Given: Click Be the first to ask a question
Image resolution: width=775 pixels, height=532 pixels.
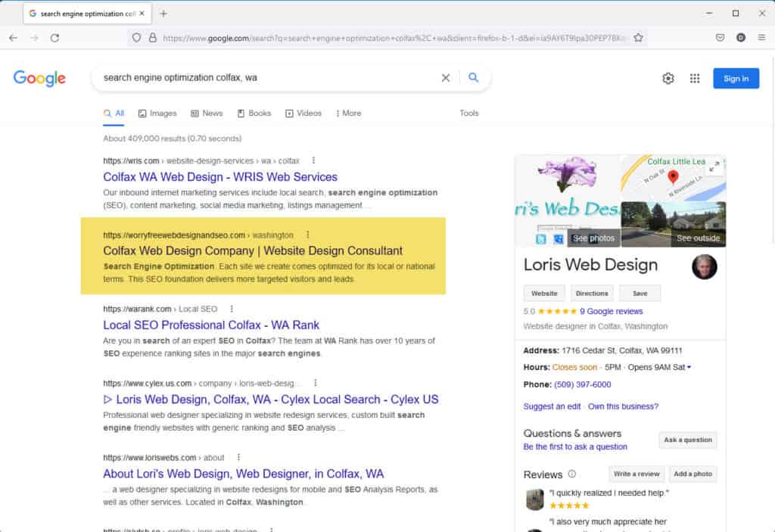Looking at the screenshot, I should [575, 447].
